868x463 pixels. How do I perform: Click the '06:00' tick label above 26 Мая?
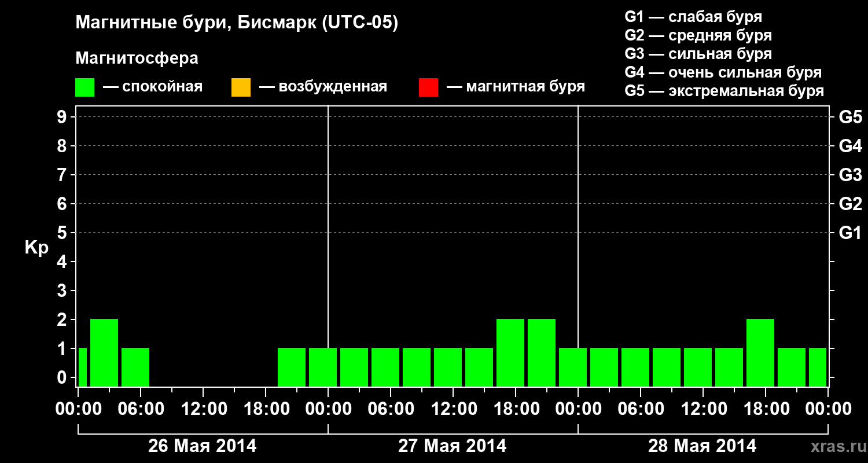141,409
